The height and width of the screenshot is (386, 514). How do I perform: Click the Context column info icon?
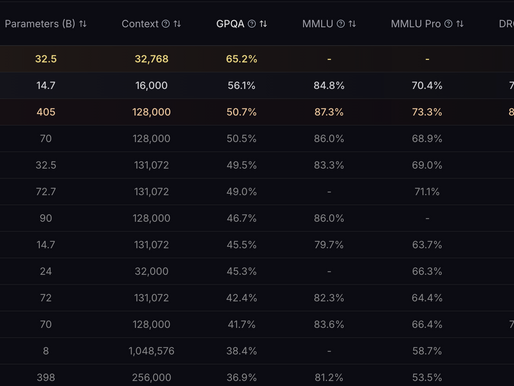[166, 24]
